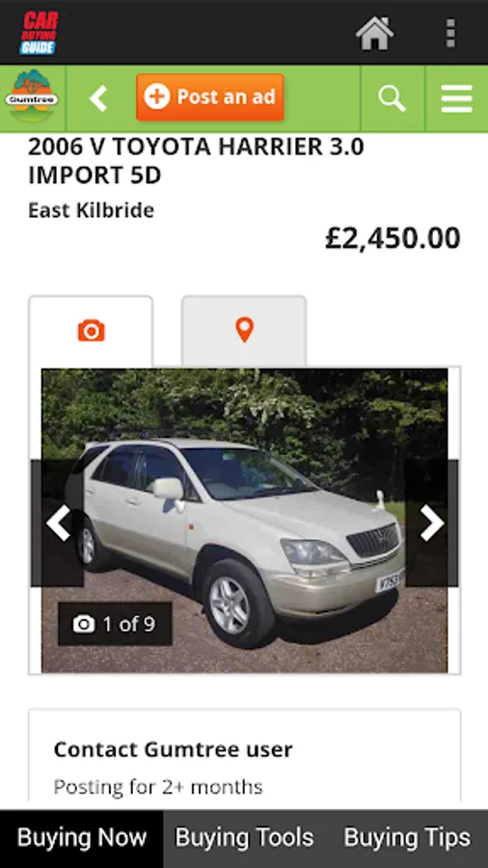Viewport: 488px width, 868px height.
Task: Switch to the map location pin tab
Action: click(244, 331)
